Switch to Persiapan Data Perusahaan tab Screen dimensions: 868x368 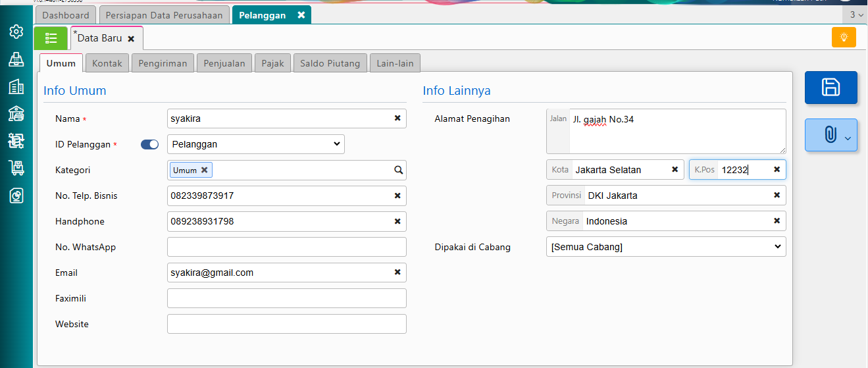point(165,14)
